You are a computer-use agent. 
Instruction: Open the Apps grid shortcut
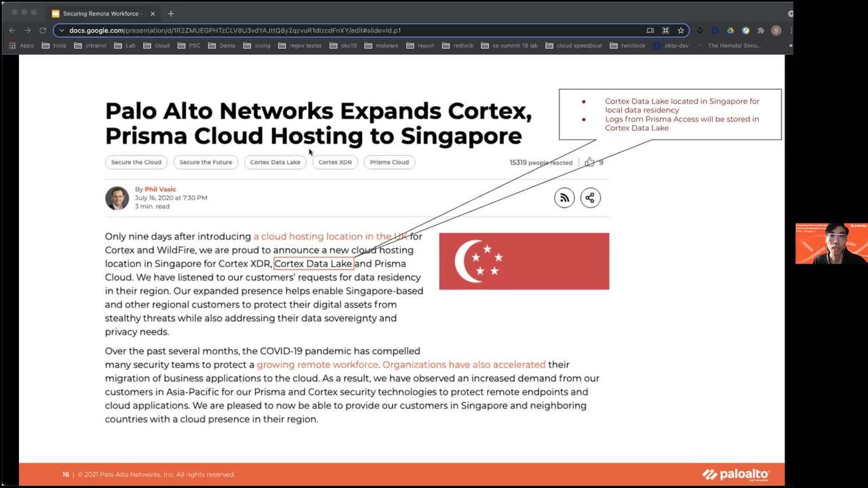point(21,46)
